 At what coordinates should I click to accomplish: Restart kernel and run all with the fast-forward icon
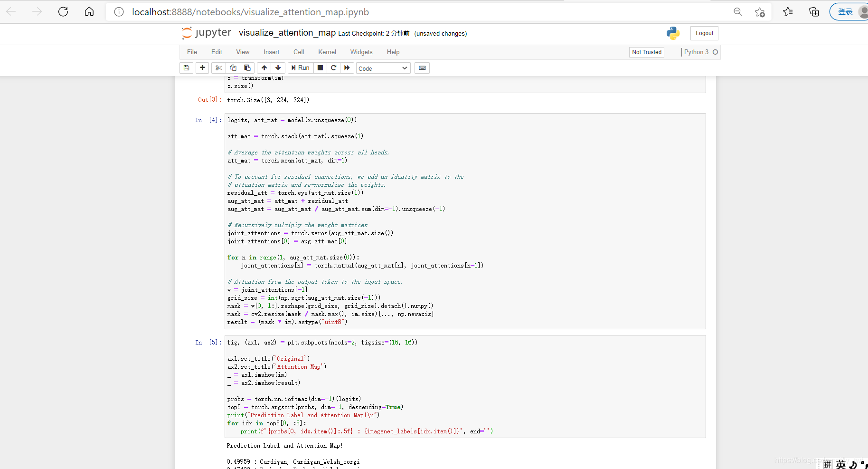coord(347,68)
